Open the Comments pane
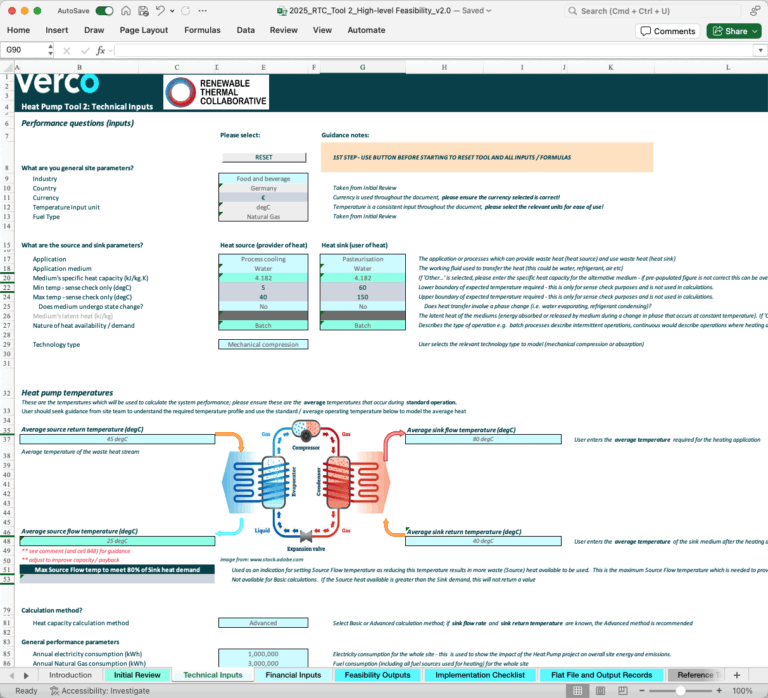This screenshot has height=698, width=768. 668,31
